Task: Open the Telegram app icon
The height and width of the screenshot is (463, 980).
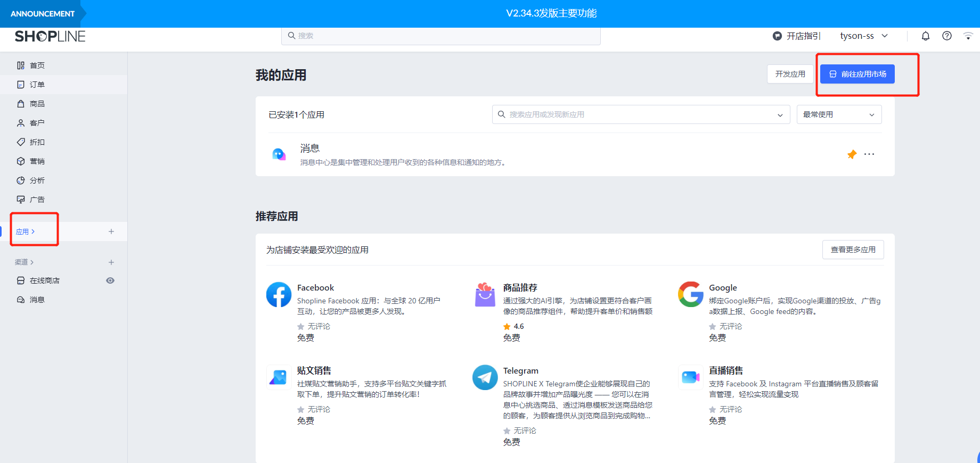Action: pyautogui.click(x=485, y=377)
